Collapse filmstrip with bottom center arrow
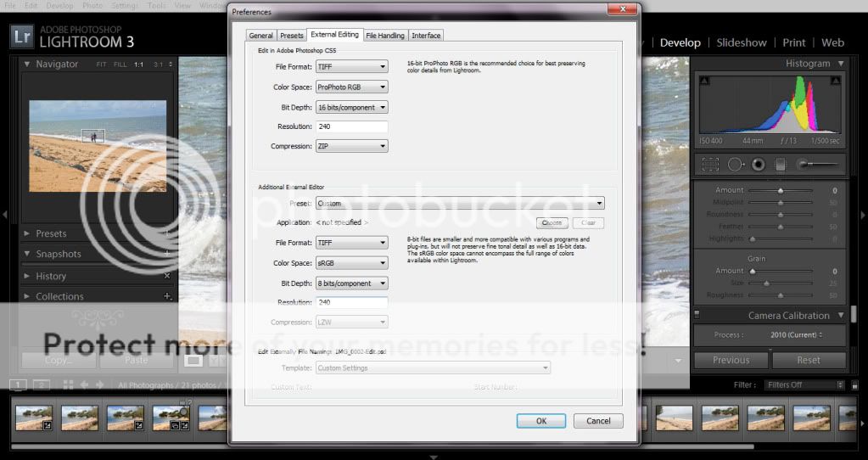The height and width of the screenshot is (460, 868). [434, 457]
